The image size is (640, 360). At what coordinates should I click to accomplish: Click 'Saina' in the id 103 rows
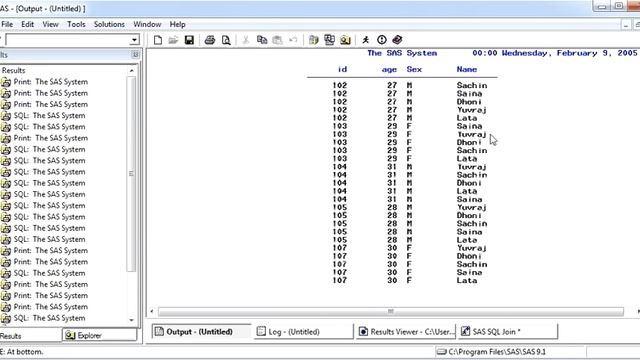(469, 126)
